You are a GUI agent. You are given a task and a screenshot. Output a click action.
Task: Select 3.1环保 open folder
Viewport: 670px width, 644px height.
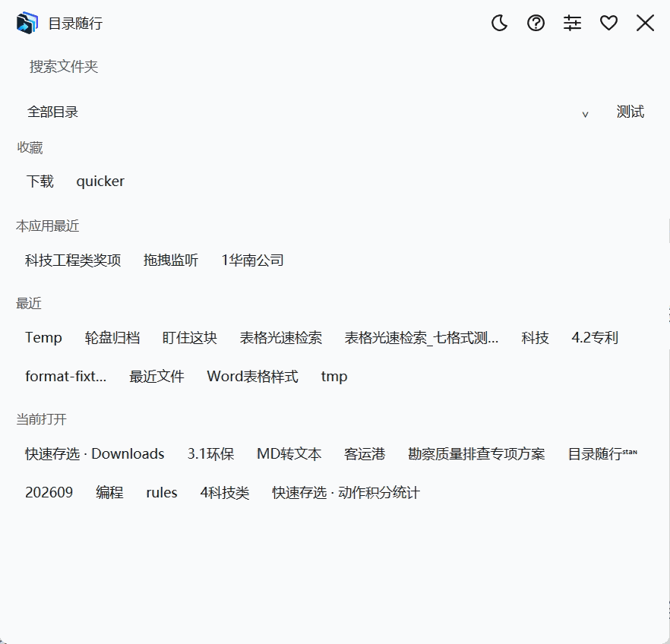click(210, 453)
